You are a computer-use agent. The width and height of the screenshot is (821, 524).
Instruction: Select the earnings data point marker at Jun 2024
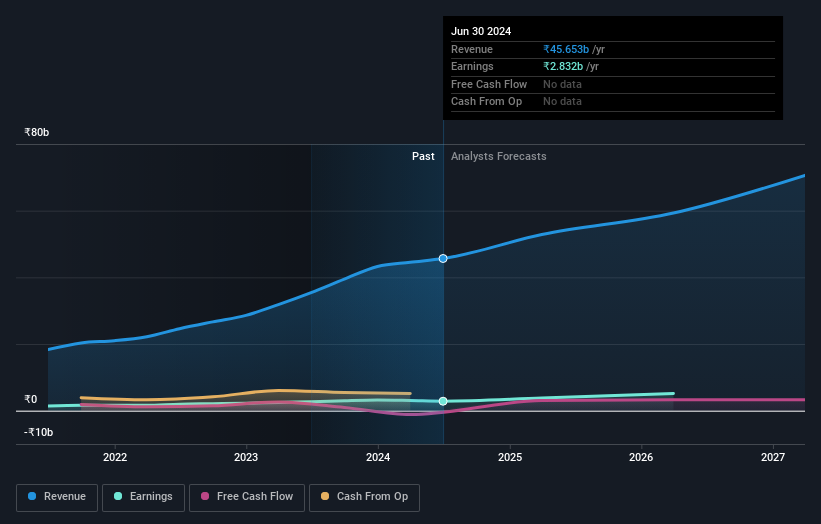click(443, 402)
